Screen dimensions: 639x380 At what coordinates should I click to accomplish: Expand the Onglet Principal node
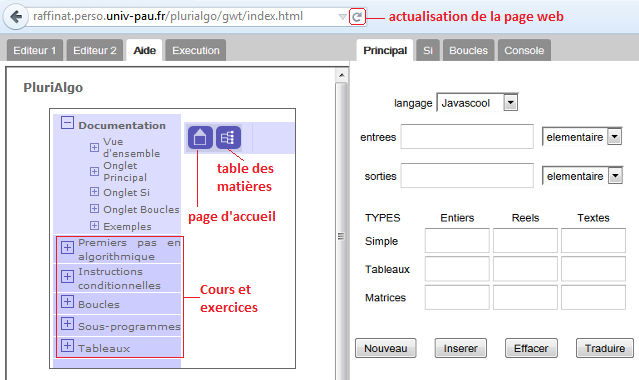tap(94, 171)
